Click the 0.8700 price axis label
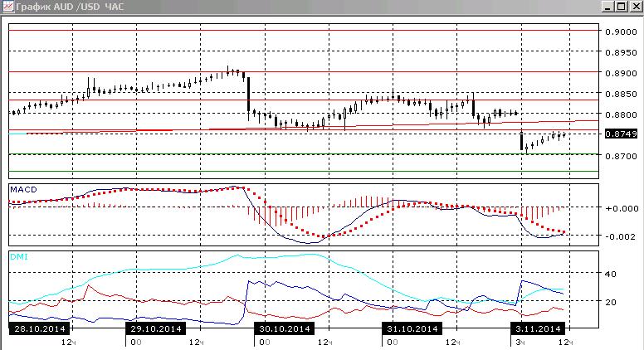The width and height of the screenshot is (644, 350). [621, 156]
